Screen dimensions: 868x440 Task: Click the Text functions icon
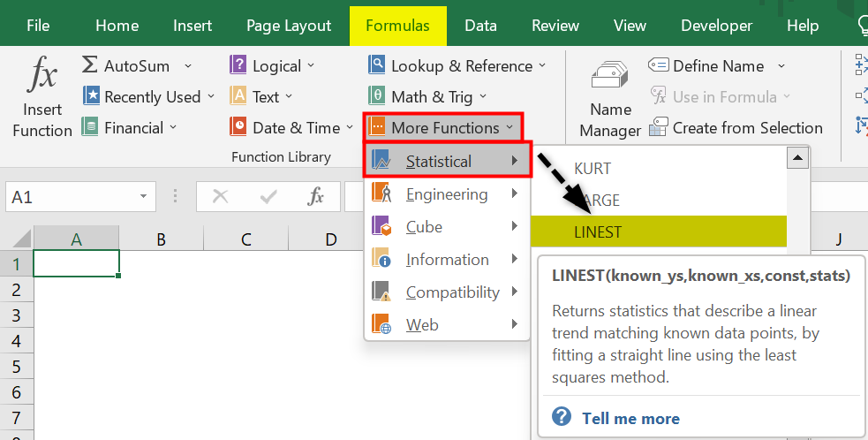coord(238,96)
